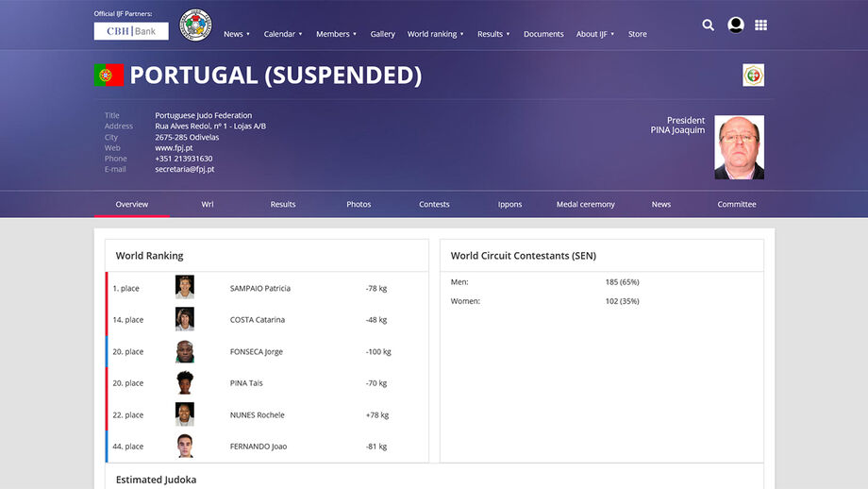Click SAMPAIO Patricia's photo thumbnail
Viewport: 868px width, 489px height.
pyautogui.click(x=185, y=287)
